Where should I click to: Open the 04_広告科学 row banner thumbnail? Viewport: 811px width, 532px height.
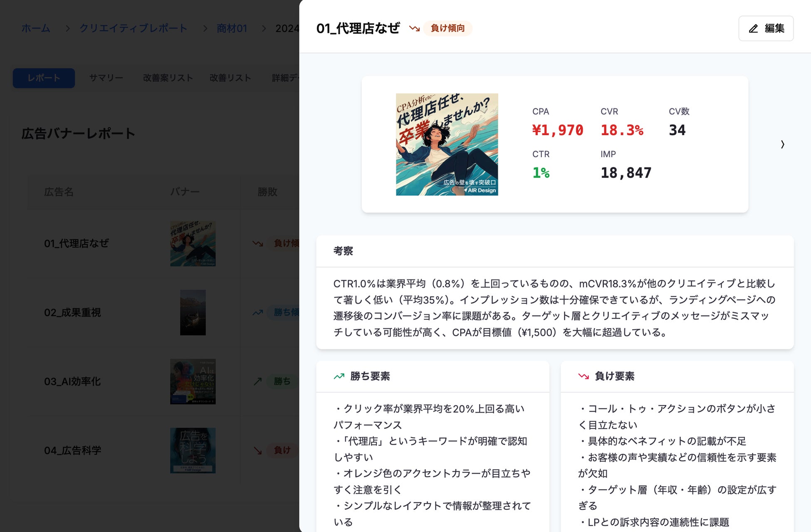193,450
